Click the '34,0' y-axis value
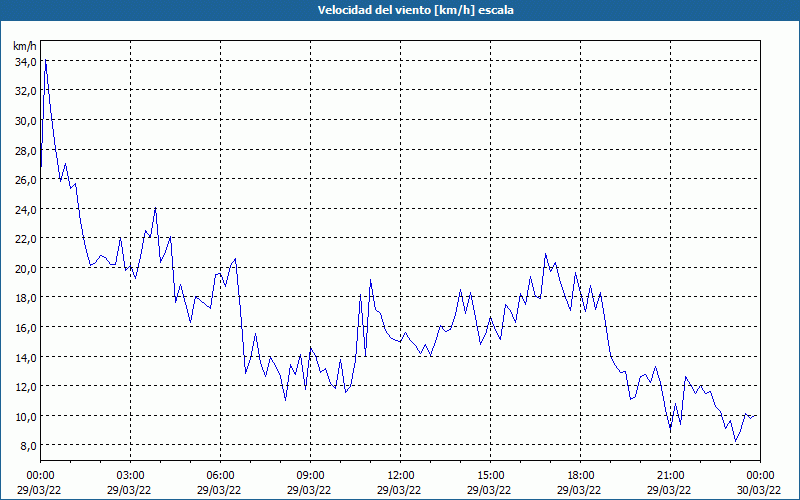Screen dimensions: 800x500 [x=26, y=62]
